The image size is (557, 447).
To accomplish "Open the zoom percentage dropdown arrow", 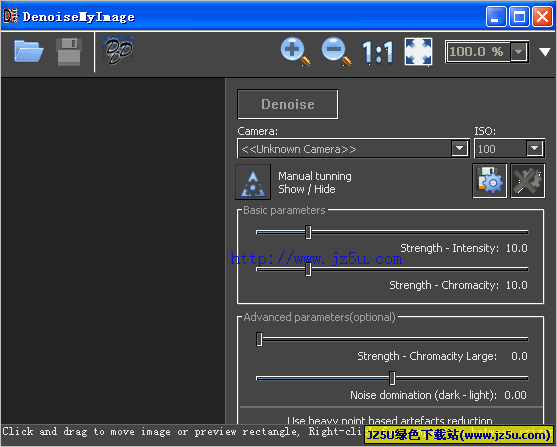I will [519, 52].
